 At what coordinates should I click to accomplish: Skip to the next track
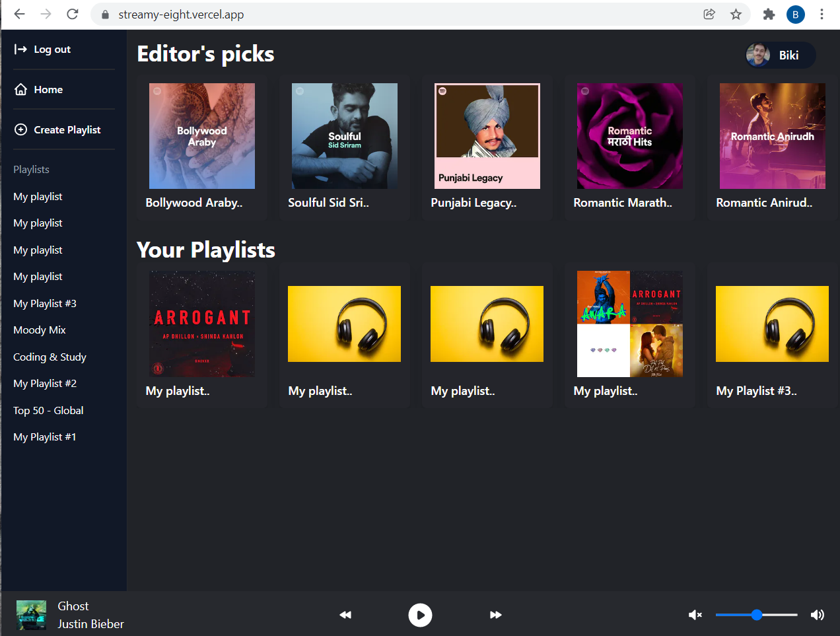[x=496, y=615]
